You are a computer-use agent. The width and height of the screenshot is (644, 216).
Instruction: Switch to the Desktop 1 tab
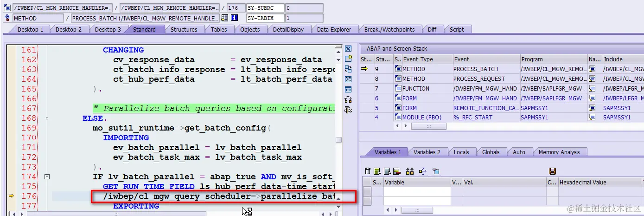click(x=30, y=29)
